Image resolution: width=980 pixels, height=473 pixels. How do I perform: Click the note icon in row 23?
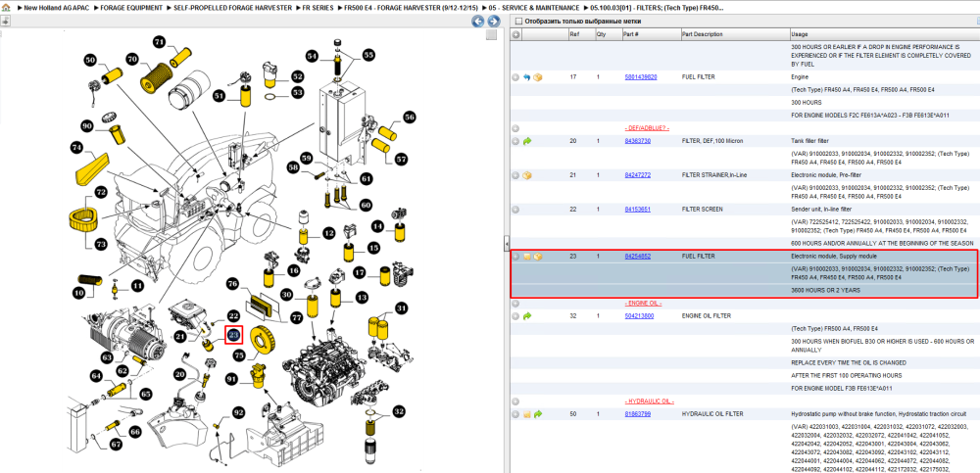point(527,257)
